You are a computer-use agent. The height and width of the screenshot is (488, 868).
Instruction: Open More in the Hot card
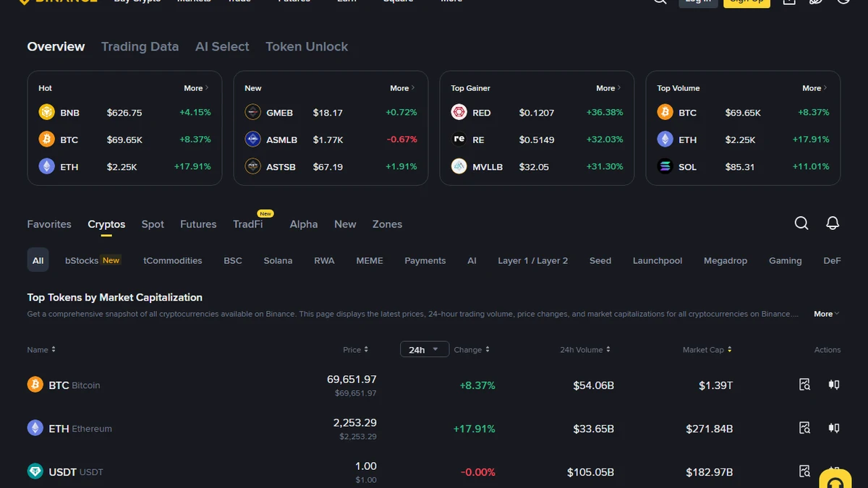point(196,88)
